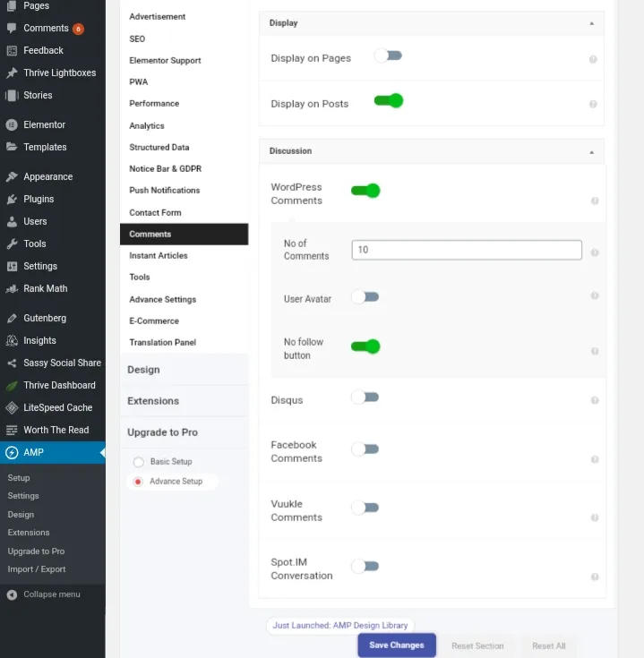The height and width of the screenshot is (658, 644).
Task: Click the Plugins plug icon
Action: 12,199
